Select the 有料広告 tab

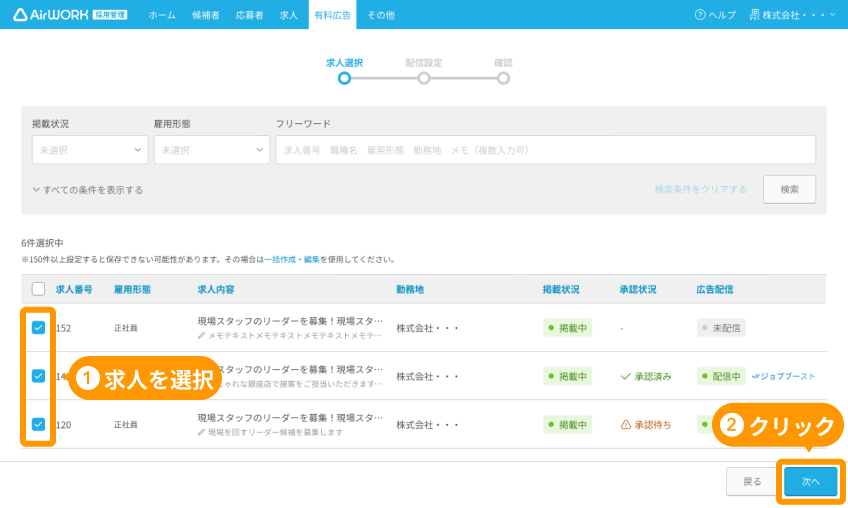tap(333, 15)
